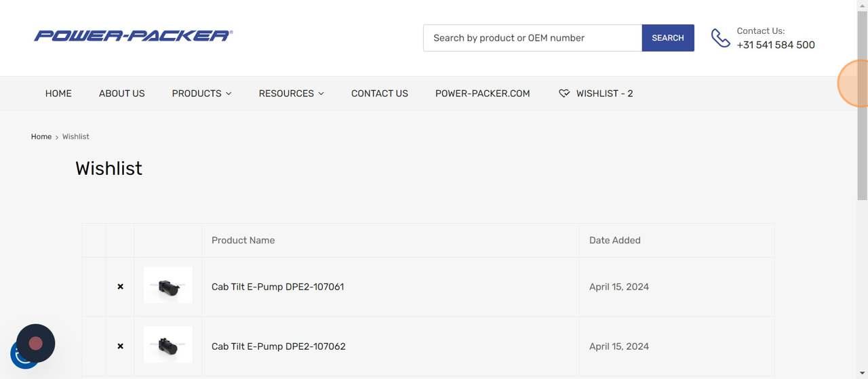Click the vertical page scrollbar
The height and width of the screenshot is (379, 868).
point(863,105)
